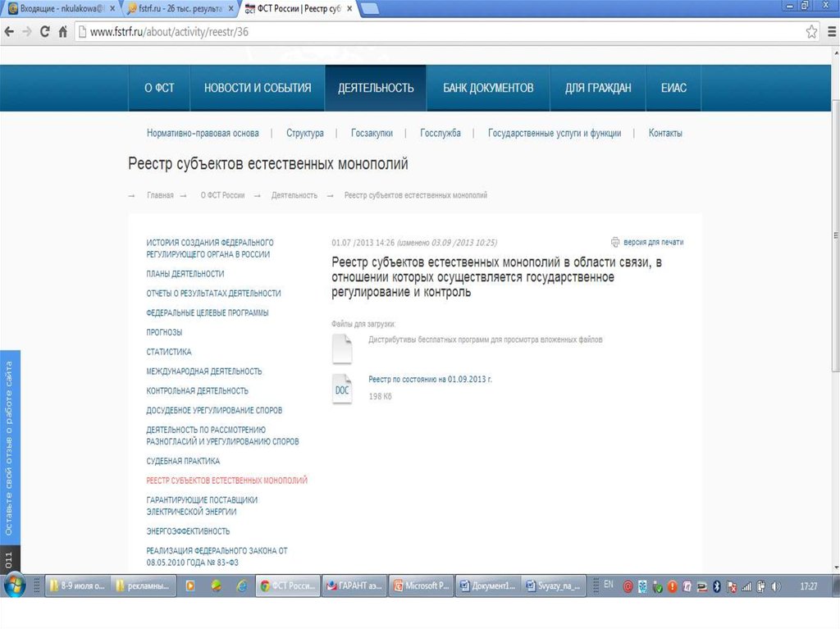Bookmark this page with the star icon
Viewport: 840px width, 629px height.
[x=811, y=32]
